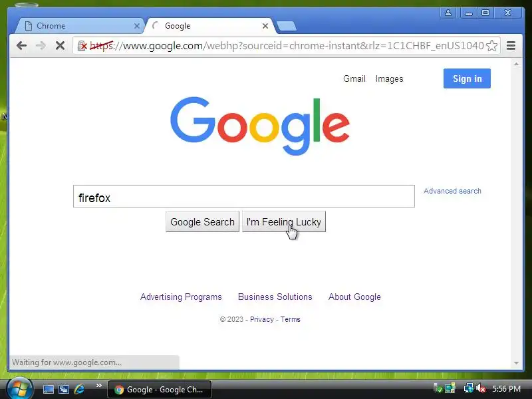Click the scrollbar down arrow
The height and width of the screenshot is (399, 532).
[x=516, y=363]
